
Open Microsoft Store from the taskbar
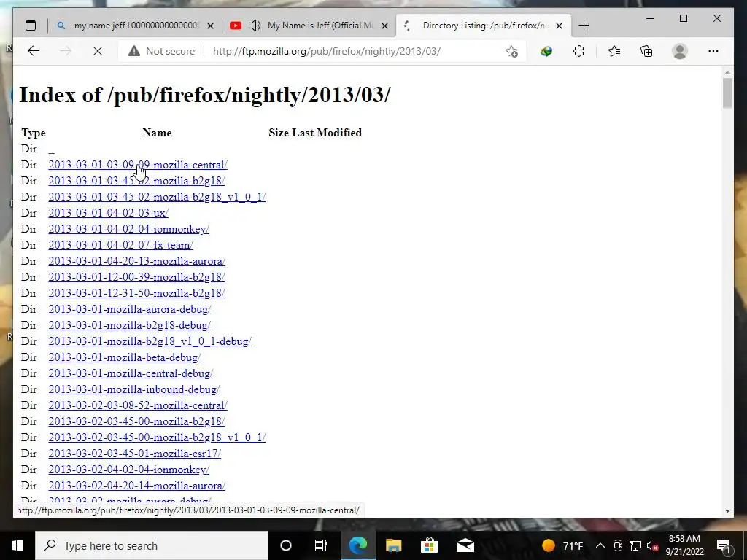(x=429, y=545)
